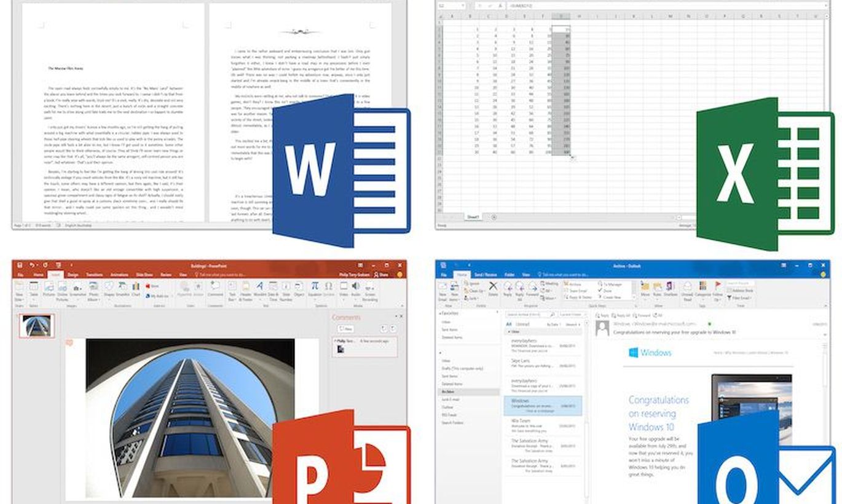Open the By Date sort dropdown in Outlook

[x=554, y=324]
